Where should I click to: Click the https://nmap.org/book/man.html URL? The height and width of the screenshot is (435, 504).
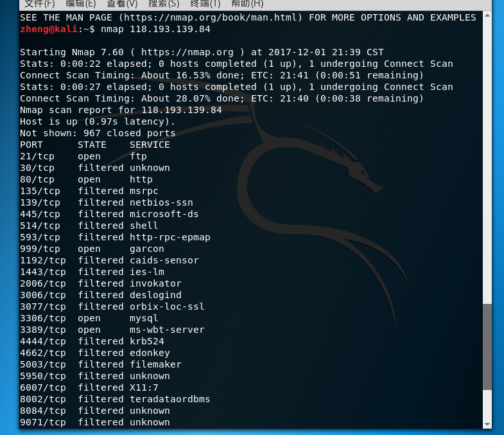[x=210, y=17]
